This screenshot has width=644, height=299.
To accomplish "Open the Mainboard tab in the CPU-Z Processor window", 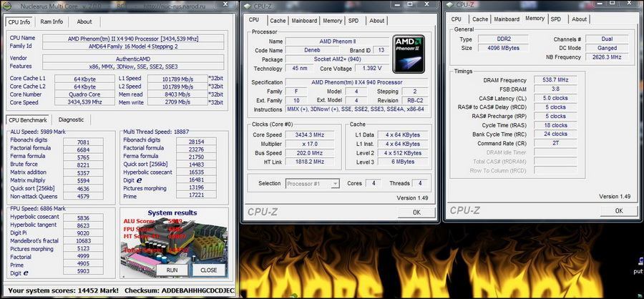I will (304, 21).
